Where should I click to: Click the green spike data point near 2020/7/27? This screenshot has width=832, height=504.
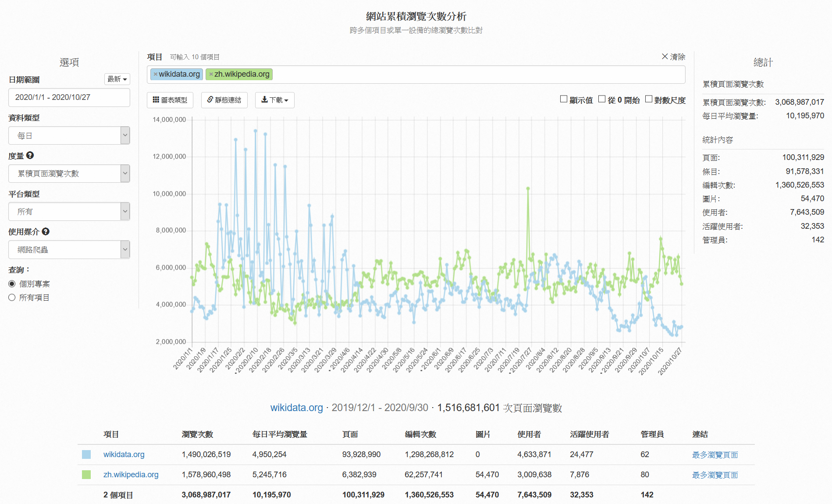click(x=528, y=189)
